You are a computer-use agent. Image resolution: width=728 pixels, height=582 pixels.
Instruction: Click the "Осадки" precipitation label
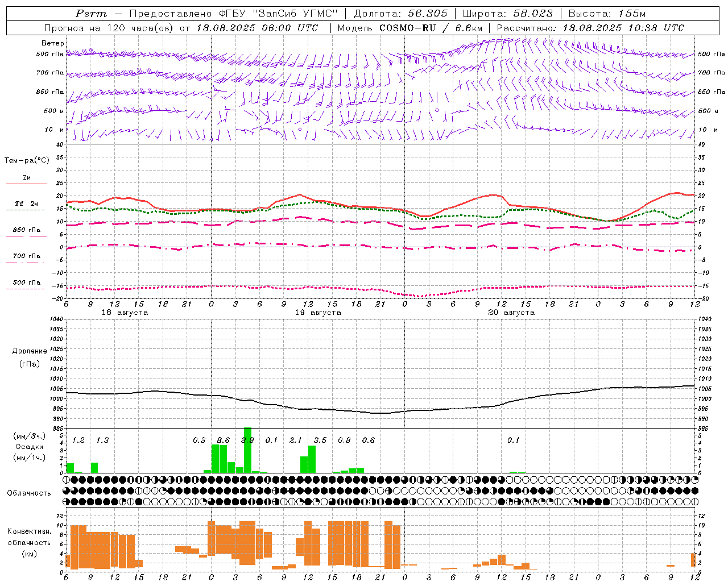click(x=30, y=447)
